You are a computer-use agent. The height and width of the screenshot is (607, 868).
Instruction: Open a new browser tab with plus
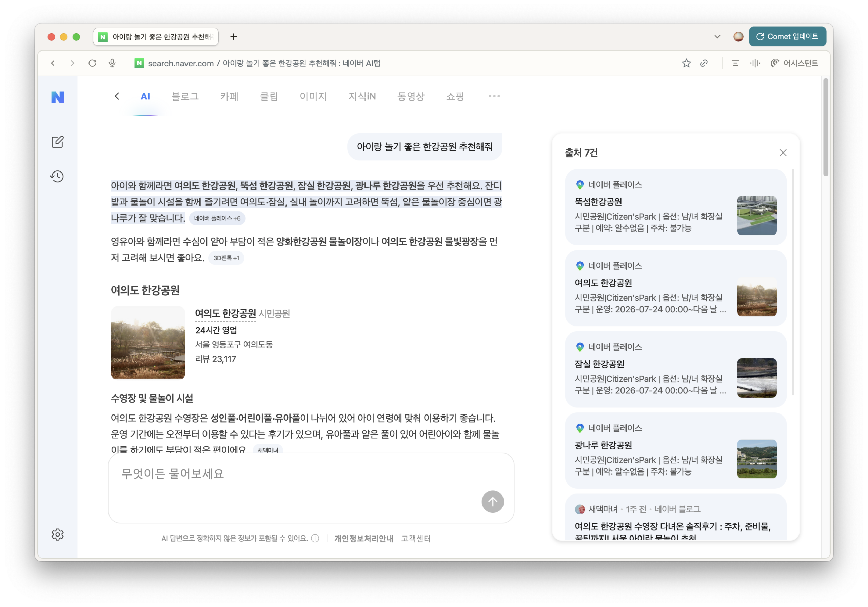coord(234,37)
